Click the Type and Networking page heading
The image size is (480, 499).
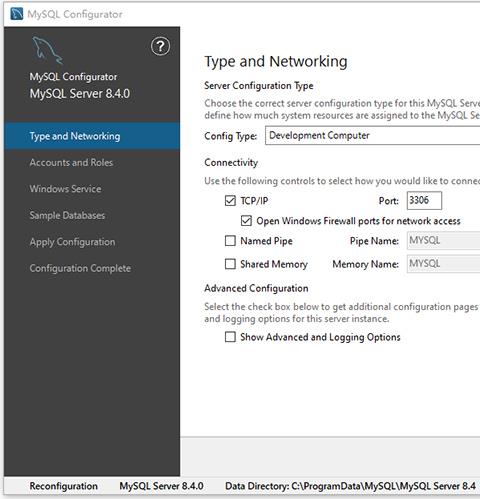point(276,62)
